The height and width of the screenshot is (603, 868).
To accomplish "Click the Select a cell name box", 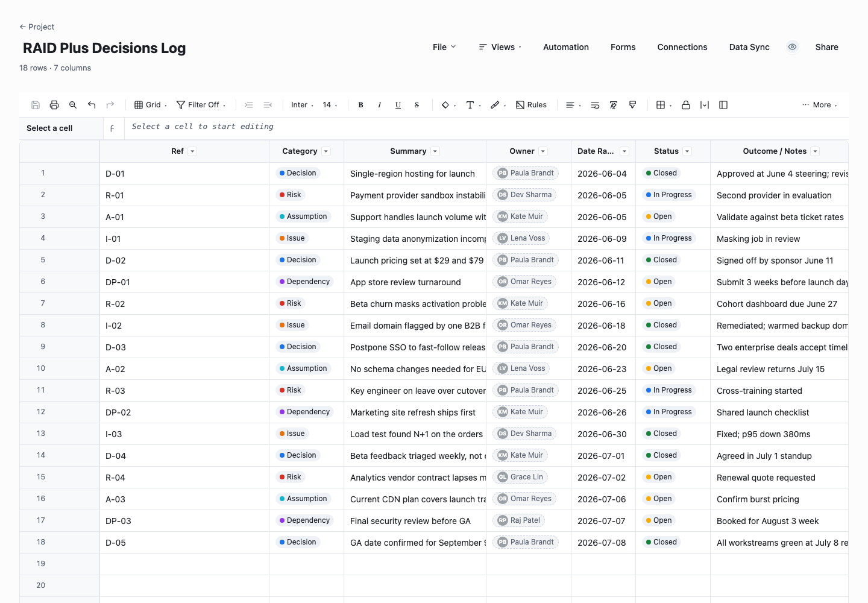I will coord(61,128).
